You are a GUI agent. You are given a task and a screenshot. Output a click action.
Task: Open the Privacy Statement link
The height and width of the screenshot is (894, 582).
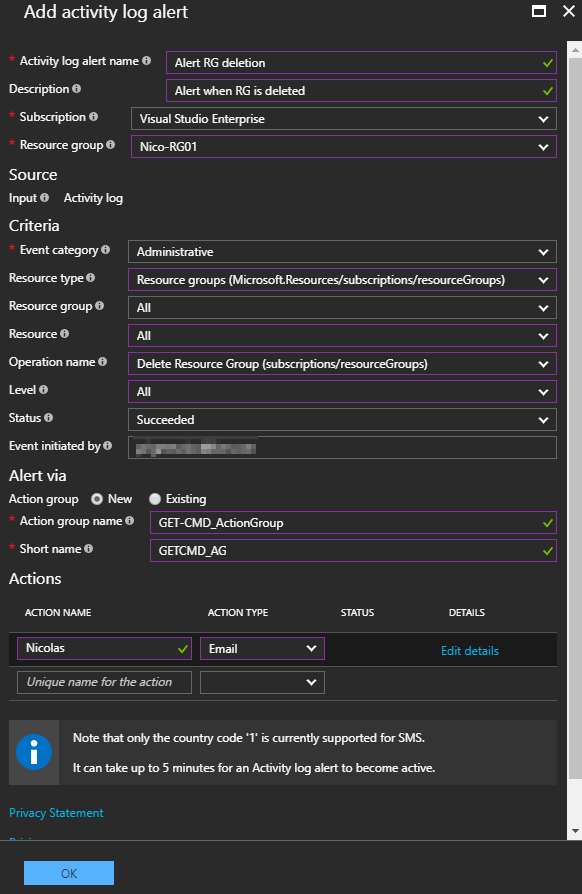click(56, 812)
